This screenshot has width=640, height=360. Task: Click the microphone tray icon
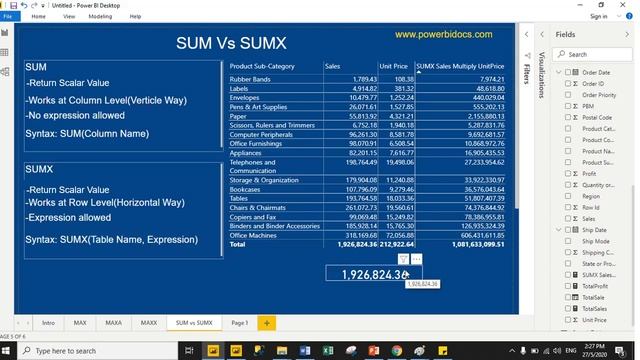pos(523,351)
